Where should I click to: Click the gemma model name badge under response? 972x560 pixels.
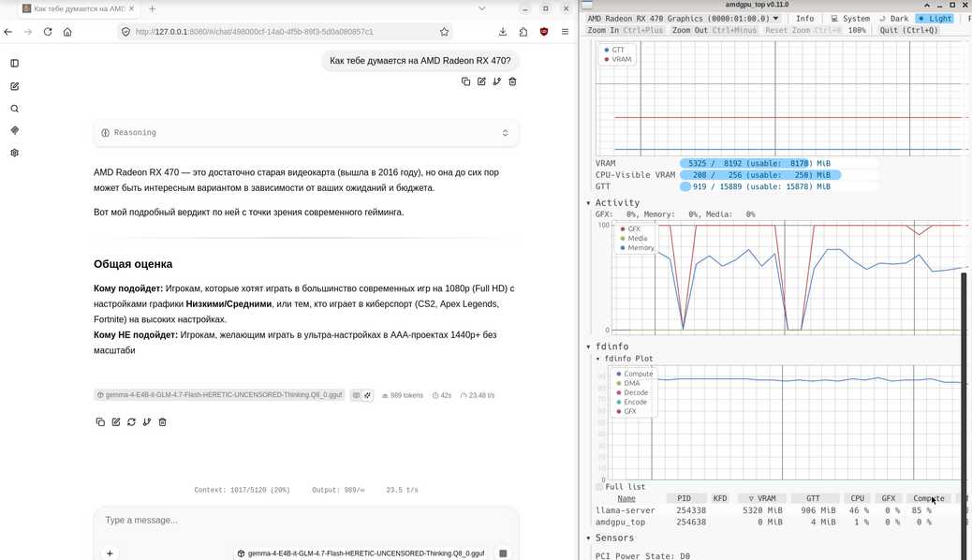coord(219,395)
